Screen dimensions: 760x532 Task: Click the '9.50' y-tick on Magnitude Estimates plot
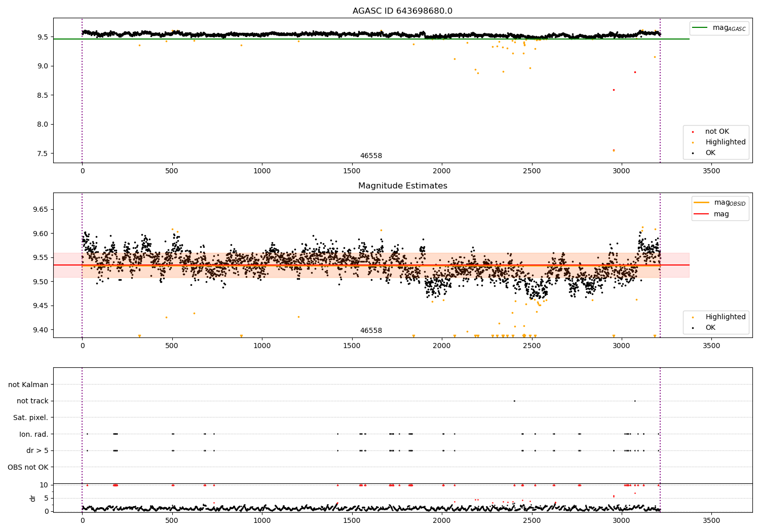point(41,282)
